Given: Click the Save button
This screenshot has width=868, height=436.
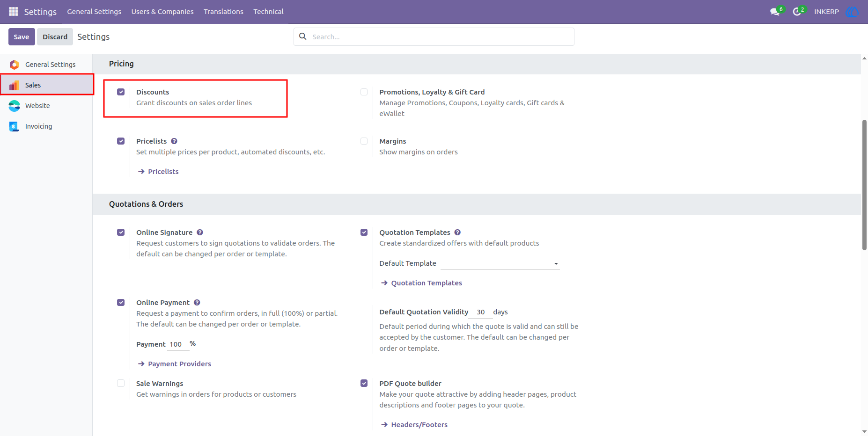Looking at the screenshot, I should tap(22, 37).
